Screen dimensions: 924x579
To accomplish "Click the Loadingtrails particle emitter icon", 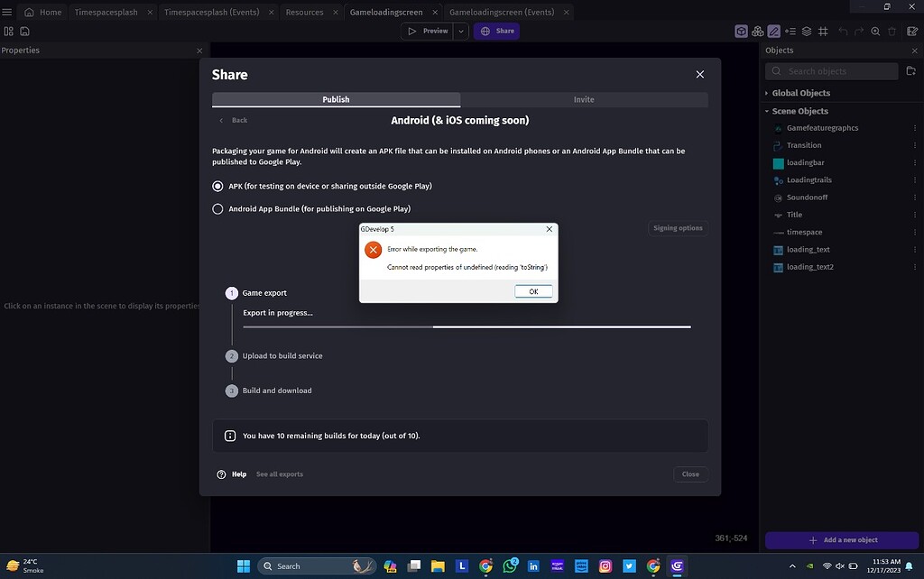I will point(777,179).
